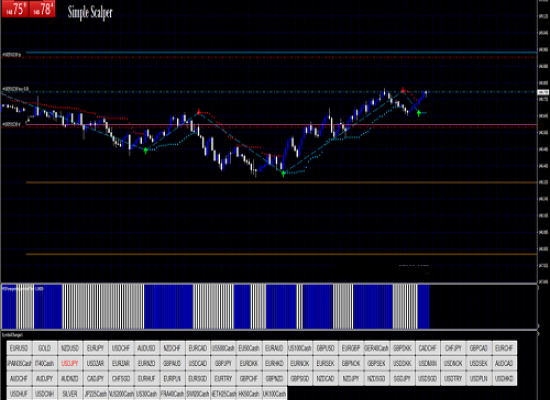Click the newest green buy arrow near the last candles
Viewport: 550px width, 400px height.
418,113
